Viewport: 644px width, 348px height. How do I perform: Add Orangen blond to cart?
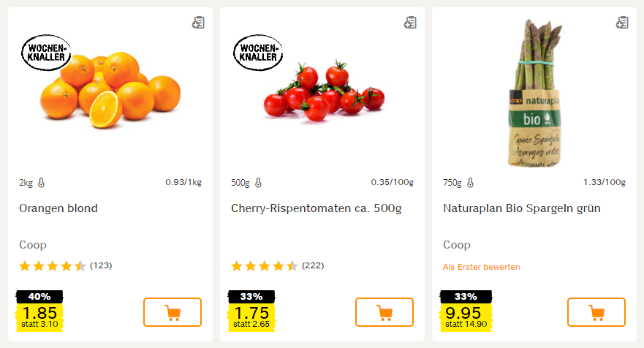(x=173, y=312)
